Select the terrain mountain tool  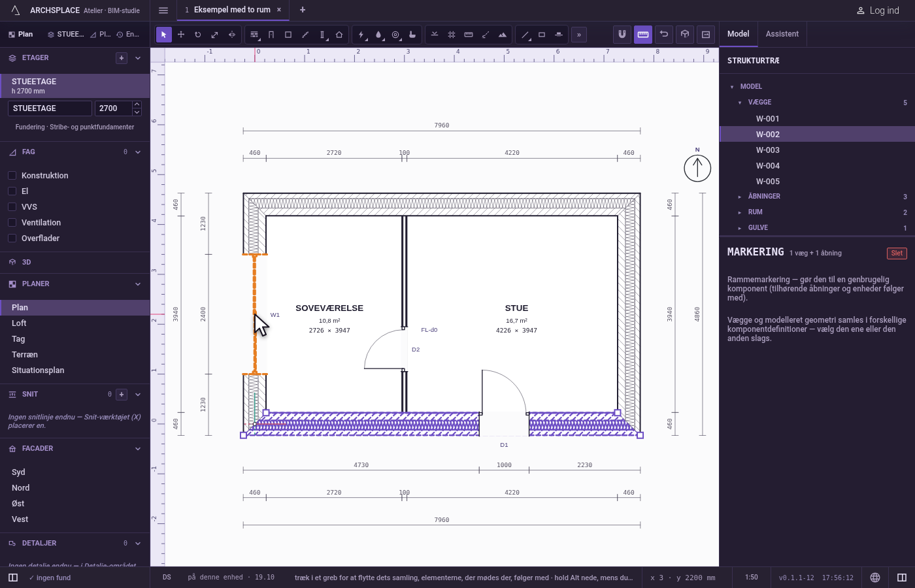click(x=503, y=35)
